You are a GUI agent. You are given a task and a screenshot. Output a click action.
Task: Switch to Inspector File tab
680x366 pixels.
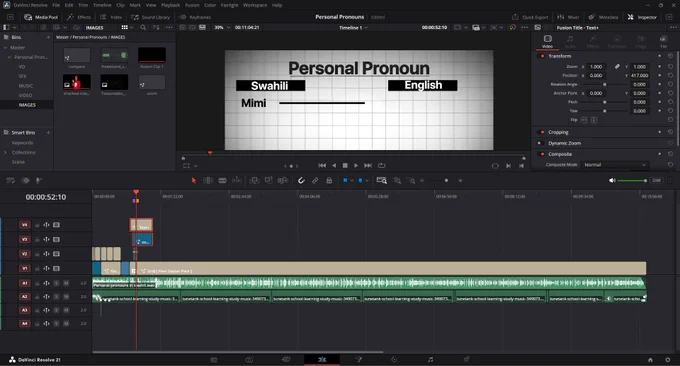click(663, 41)
